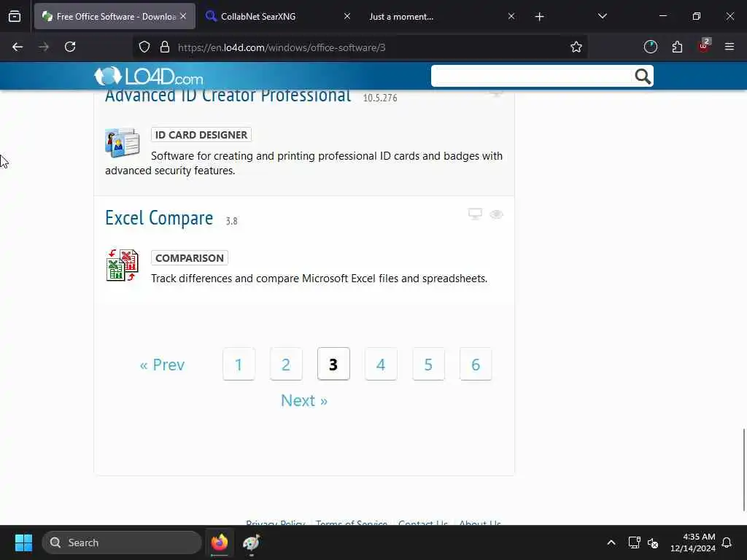
Task: Click the ID card designer app thumbnail
Action: click(123, 142)
